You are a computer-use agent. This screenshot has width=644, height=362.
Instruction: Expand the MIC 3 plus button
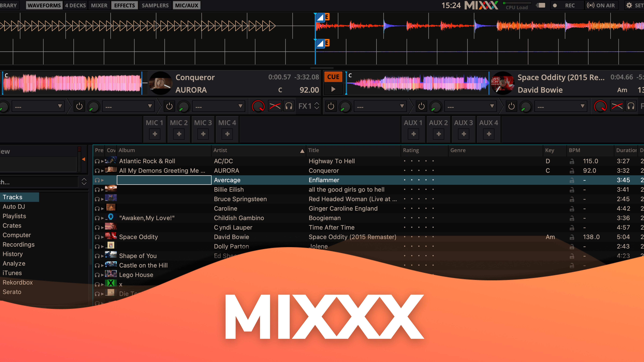click(203, 134)
